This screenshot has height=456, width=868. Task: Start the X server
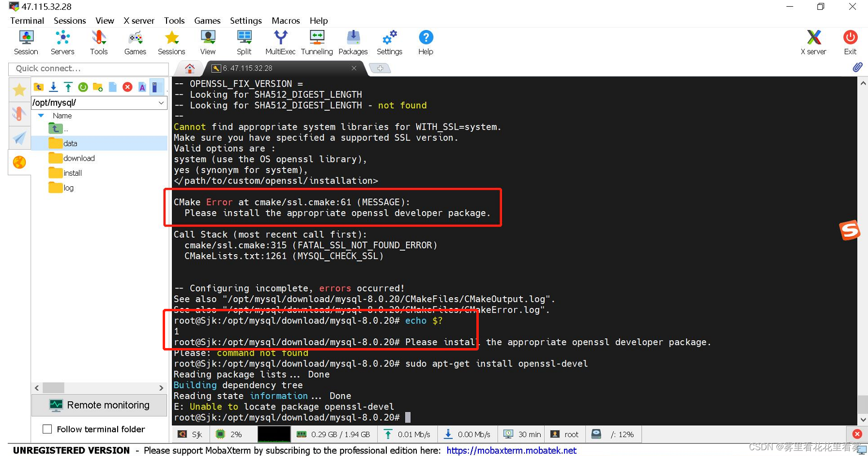pos(813,43)
